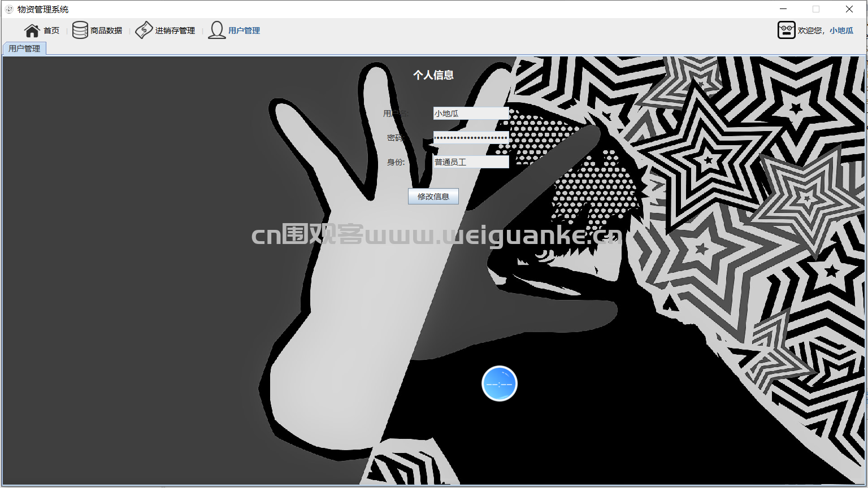Image resolution: width=868 pixels, height=488 pixels.
Task: Select the 用户管理 tab
Action: (x=24, y=49)
